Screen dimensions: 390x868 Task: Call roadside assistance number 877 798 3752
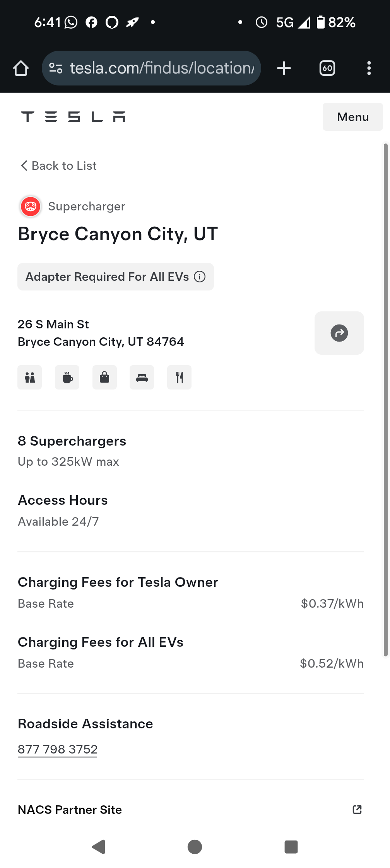tap(58, 749)
